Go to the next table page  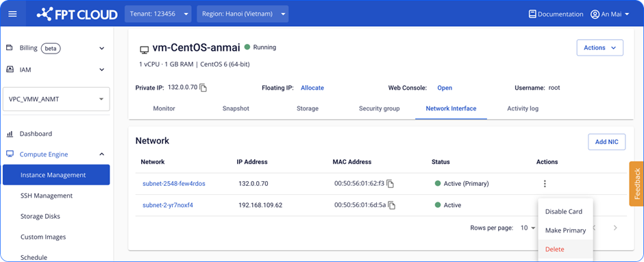(x=615, y=228)
